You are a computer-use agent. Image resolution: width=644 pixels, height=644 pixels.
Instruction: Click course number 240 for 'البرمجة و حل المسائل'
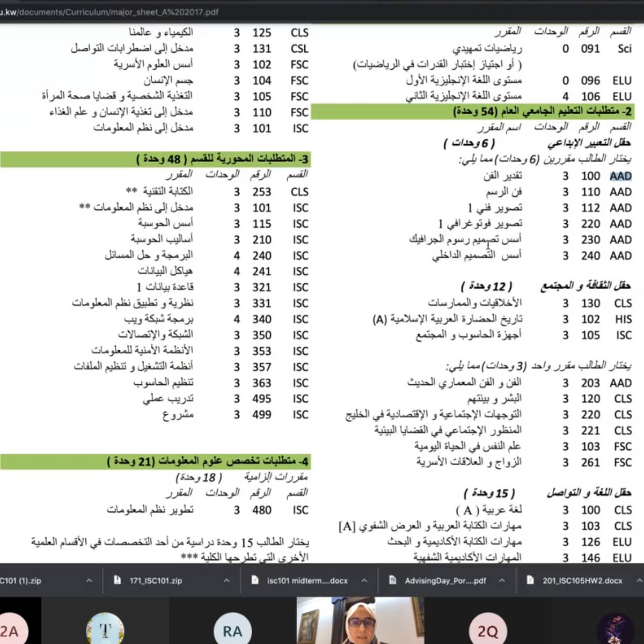coord(262,255)
